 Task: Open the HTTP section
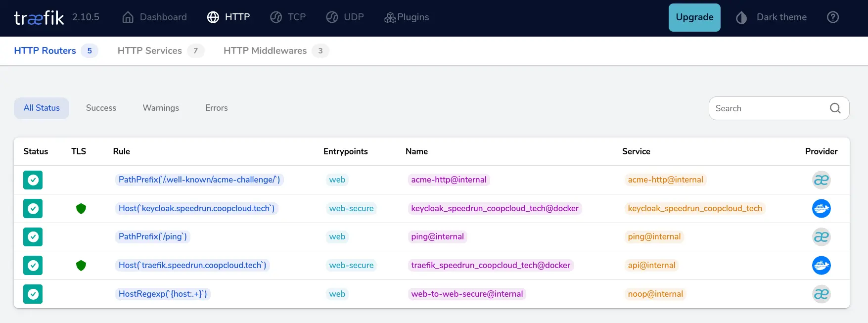pyautogui.click(x=228, y=17)
